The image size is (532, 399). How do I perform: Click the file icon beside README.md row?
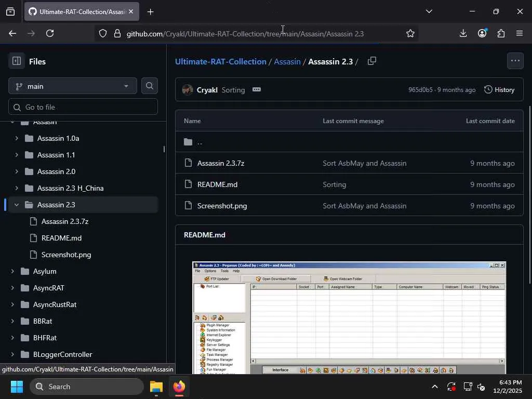click(x=188, y=184)
